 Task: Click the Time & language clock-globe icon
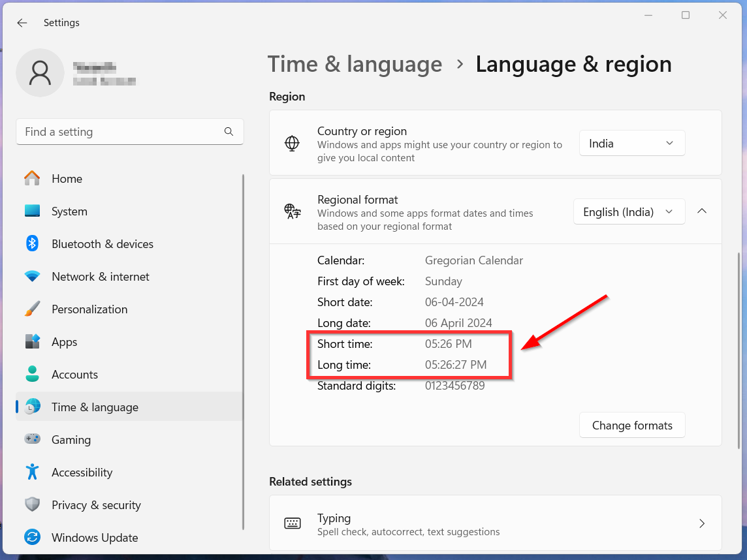click(33, 407)
